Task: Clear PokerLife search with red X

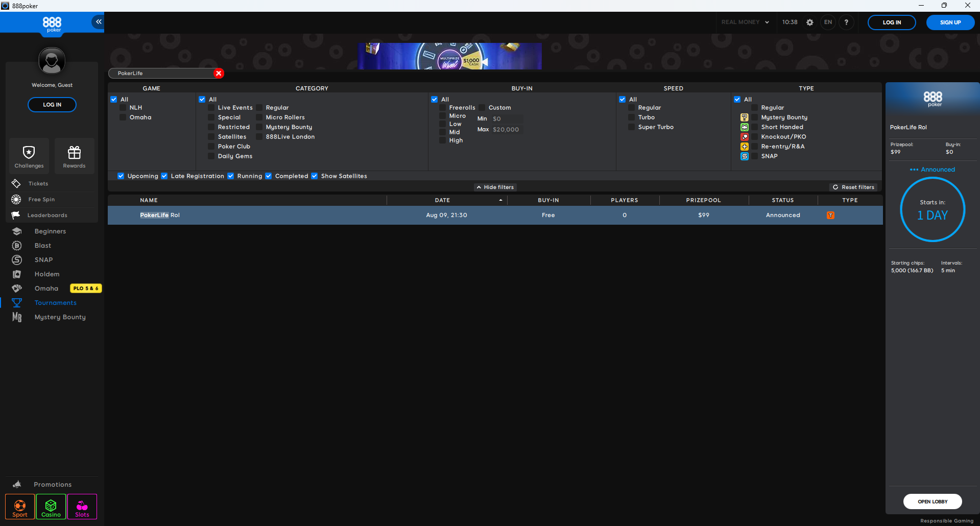Action: pos(219,73)
